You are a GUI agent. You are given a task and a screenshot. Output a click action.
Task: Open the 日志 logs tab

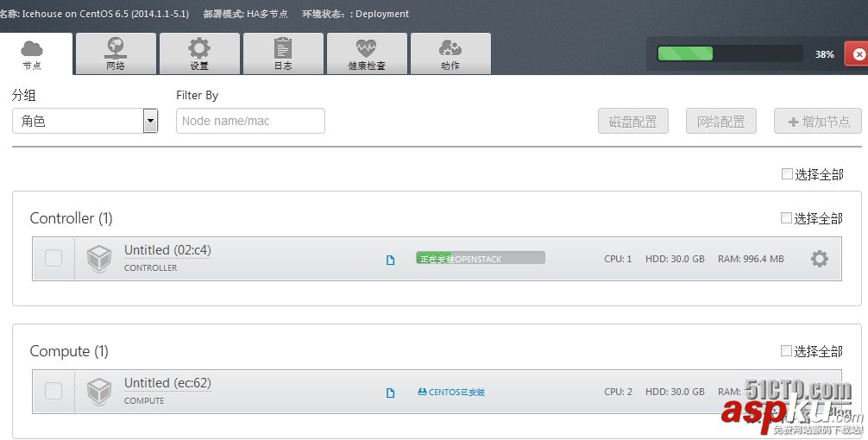(283, 53)
